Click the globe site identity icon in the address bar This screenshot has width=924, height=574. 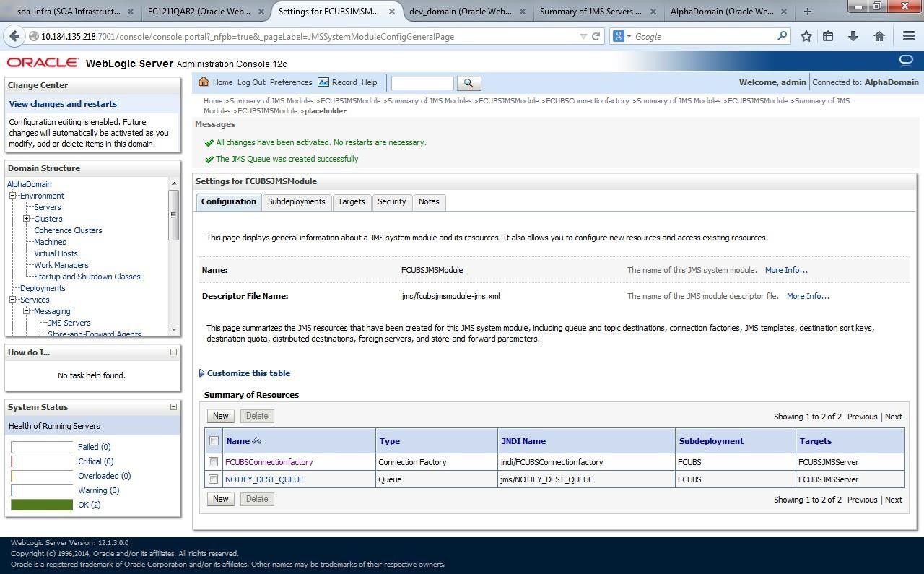[x=34, y=36]
